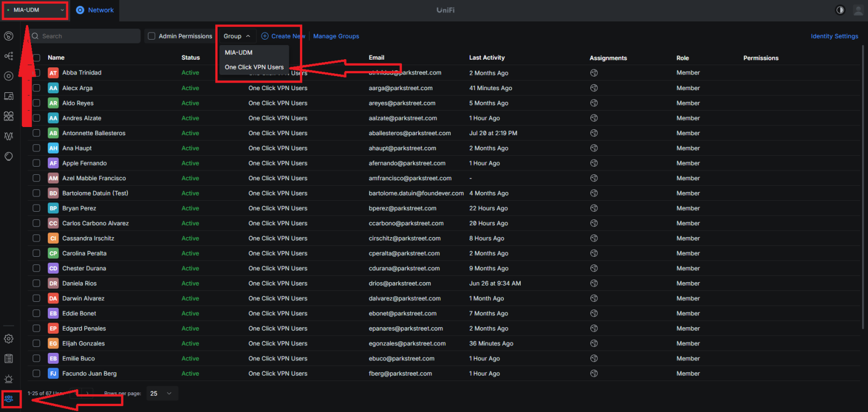Screen dimensions: 868x412
Task: Click the DA avatar badge for Darwin Alvarez
Action: pos(53,299)
